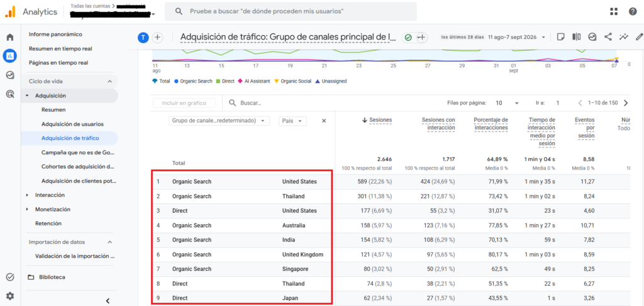Collapse Importación de datos section
This screenshot has width=644, height=306.
[109, 242]
